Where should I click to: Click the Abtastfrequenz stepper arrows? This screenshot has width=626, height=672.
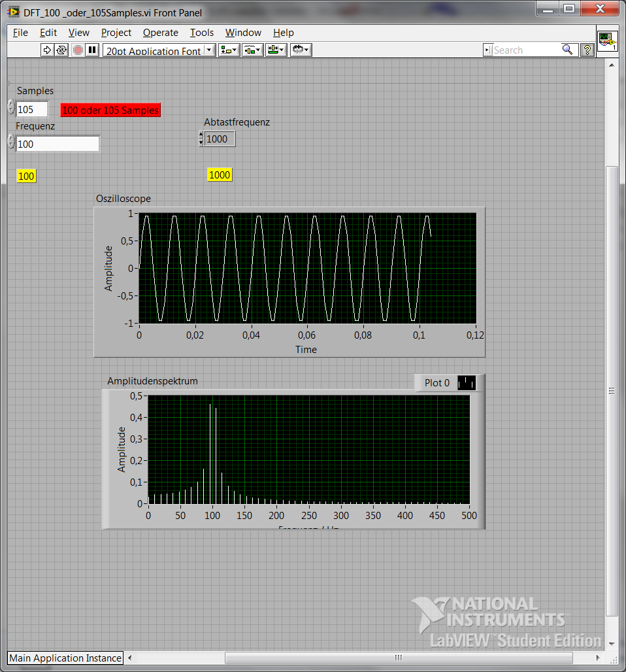[201, 139]
